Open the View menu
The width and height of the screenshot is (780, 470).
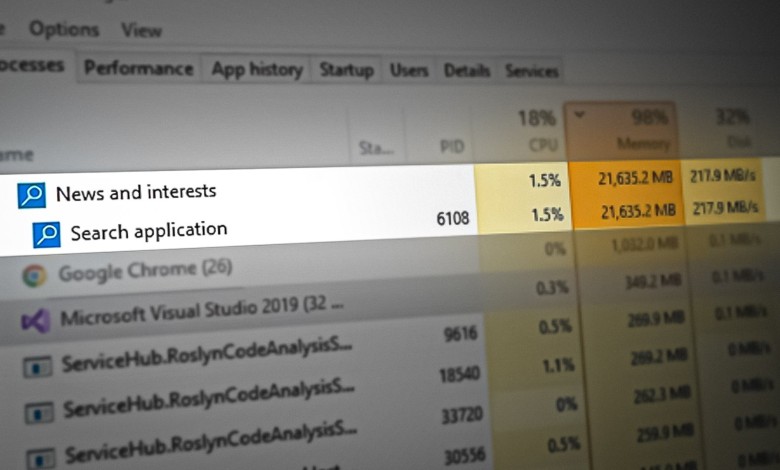(141, 31)
